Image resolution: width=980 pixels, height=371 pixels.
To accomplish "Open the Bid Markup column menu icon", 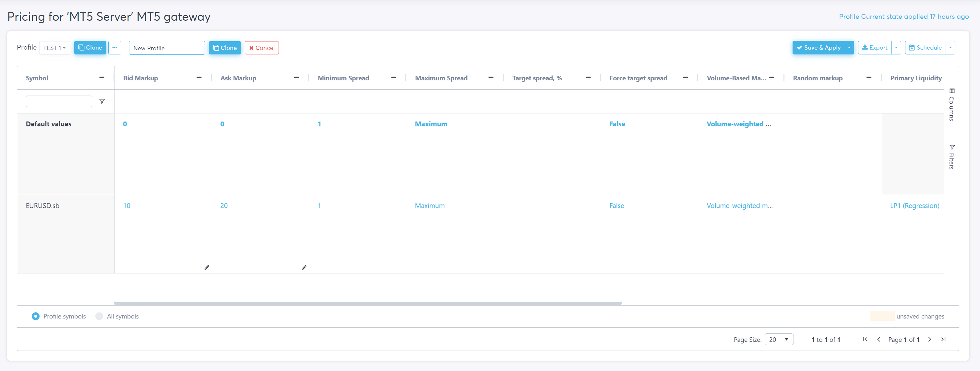I will coord(199,77).
